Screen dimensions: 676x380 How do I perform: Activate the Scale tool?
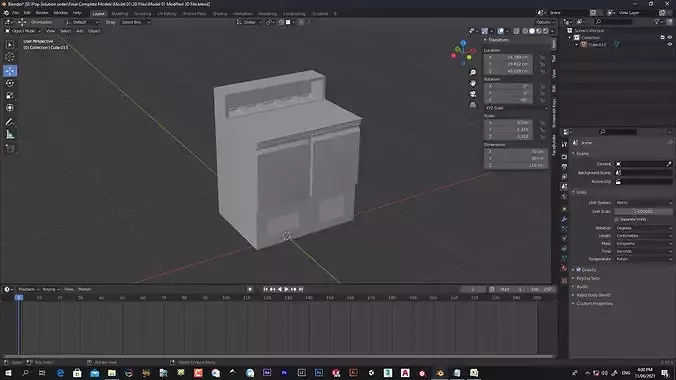(x=10, y=96)
